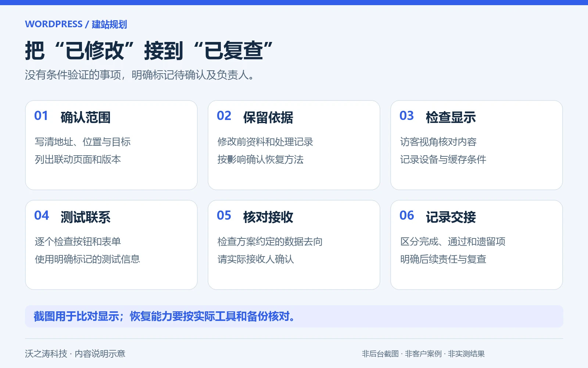Screen dimensions: 588x368
Task: Click the "WORDPRESS / 建站规划" header label
Action: click(x=76, y=24)
